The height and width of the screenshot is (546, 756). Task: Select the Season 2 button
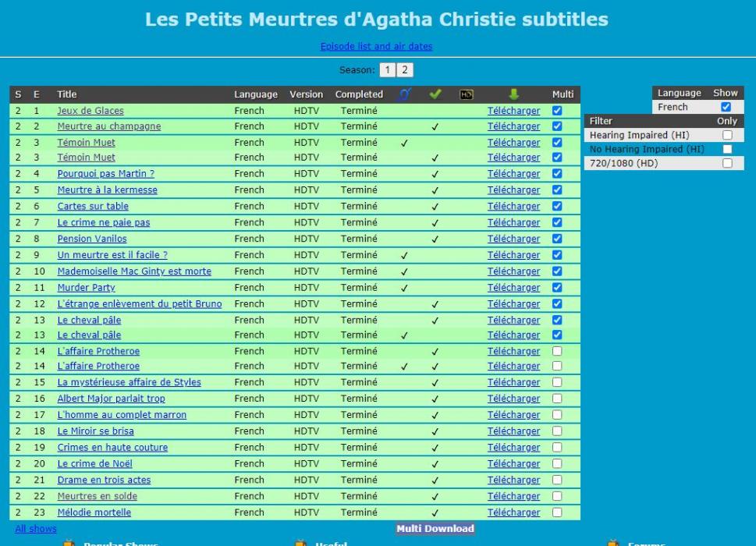(404, 70)
